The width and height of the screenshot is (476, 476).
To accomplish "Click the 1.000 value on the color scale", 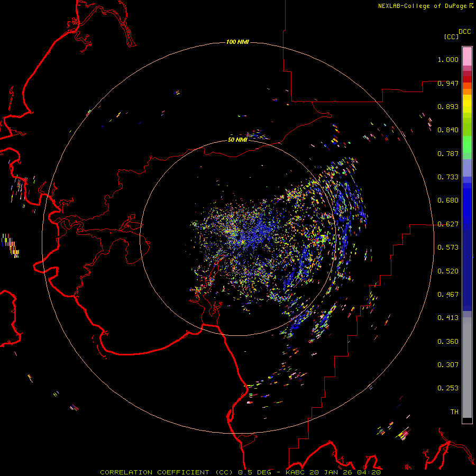I will point(448,59).
